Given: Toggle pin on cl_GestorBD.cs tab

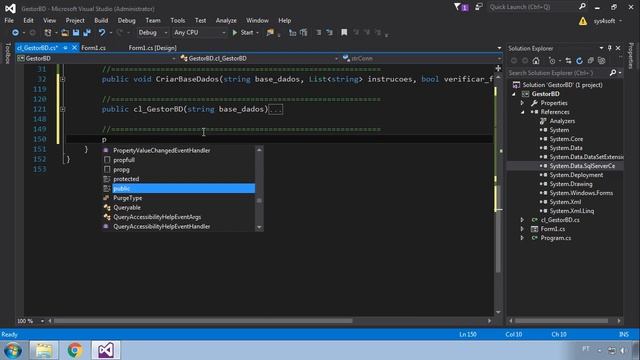Looking at the screenshot, I should 65,48.
